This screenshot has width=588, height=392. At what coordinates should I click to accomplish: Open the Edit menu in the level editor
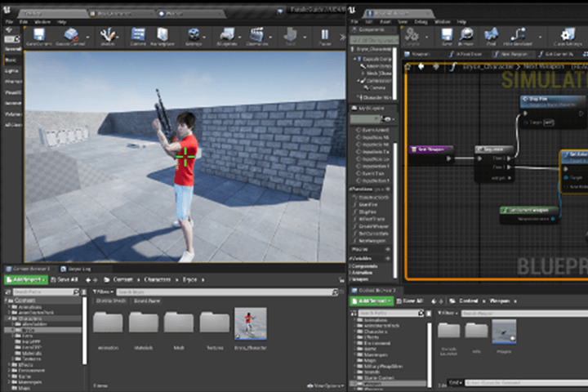click(x=23, y=22)
